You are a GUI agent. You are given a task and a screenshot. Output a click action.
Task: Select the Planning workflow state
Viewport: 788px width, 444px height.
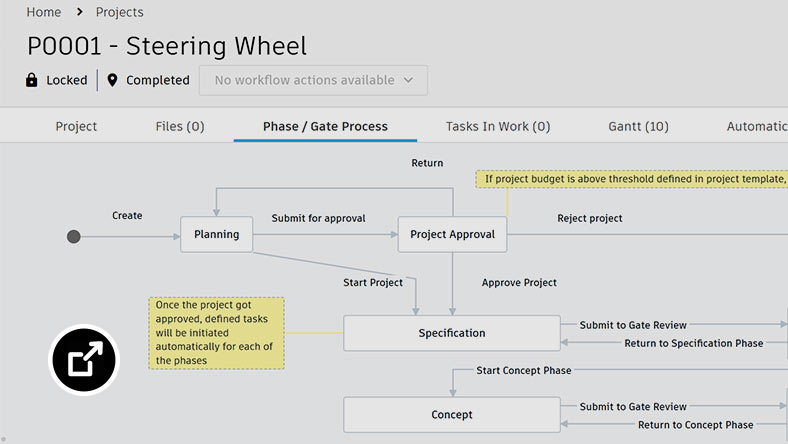click(x=217, y=235)
